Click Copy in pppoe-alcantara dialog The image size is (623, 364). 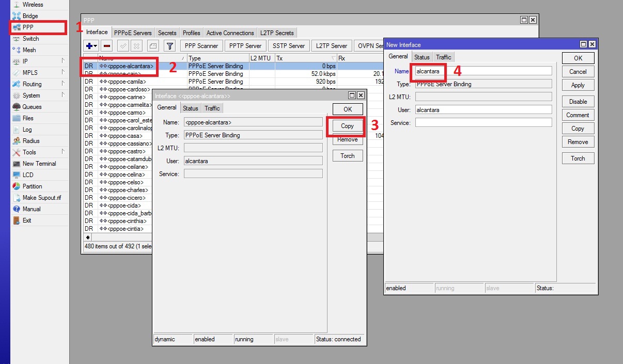(348, 126)
